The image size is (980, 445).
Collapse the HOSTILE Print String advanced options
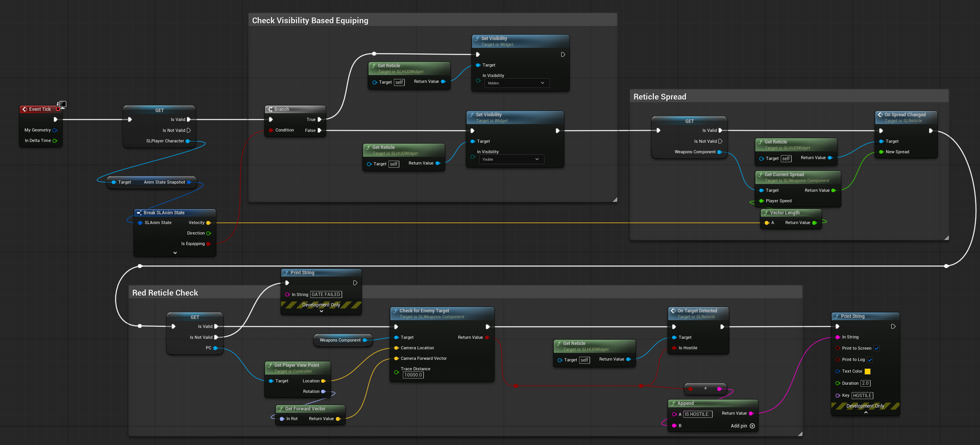coord(866,412)
